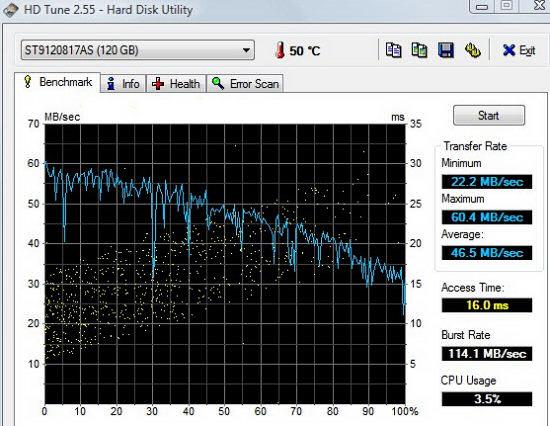Click the benchmark graph area
The width and height of the screenshot is (550, 426).
click(225, 264)
